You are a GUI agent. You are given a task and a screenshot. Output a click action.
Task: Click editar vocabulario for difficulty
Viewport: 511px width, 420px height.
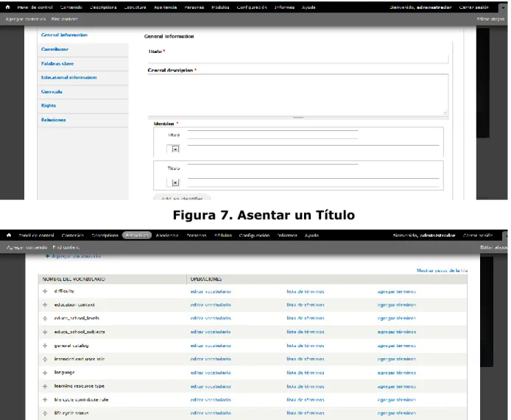pos(211,291)
